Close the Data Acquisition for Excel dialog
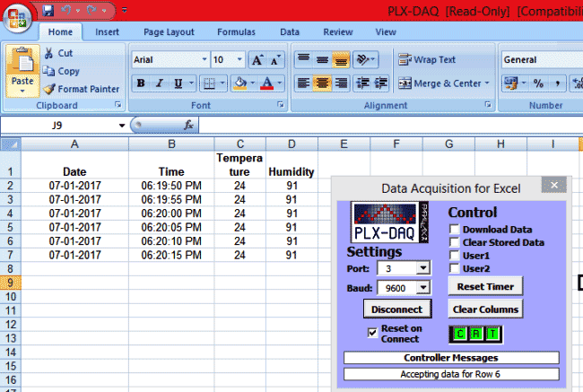The width and height of the screenshot is (583, 392). [554, 185]
